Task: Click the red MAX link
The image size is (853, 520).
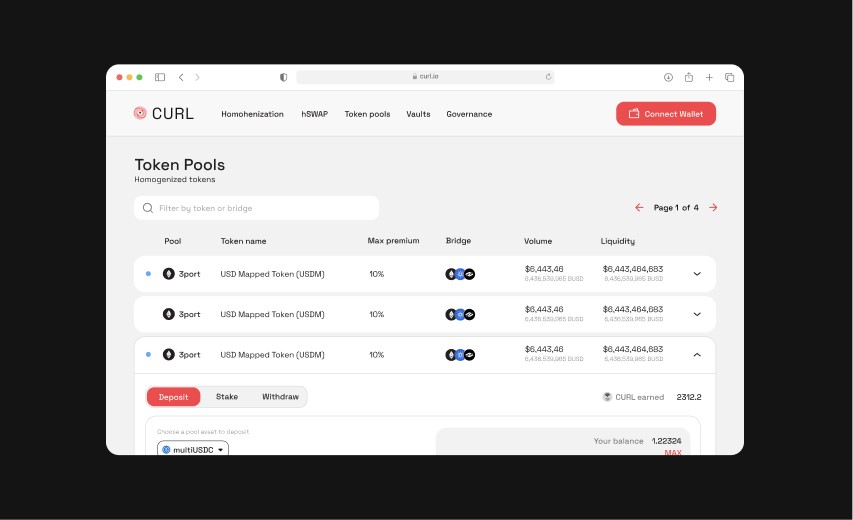Action: click(x=673, y=452)
